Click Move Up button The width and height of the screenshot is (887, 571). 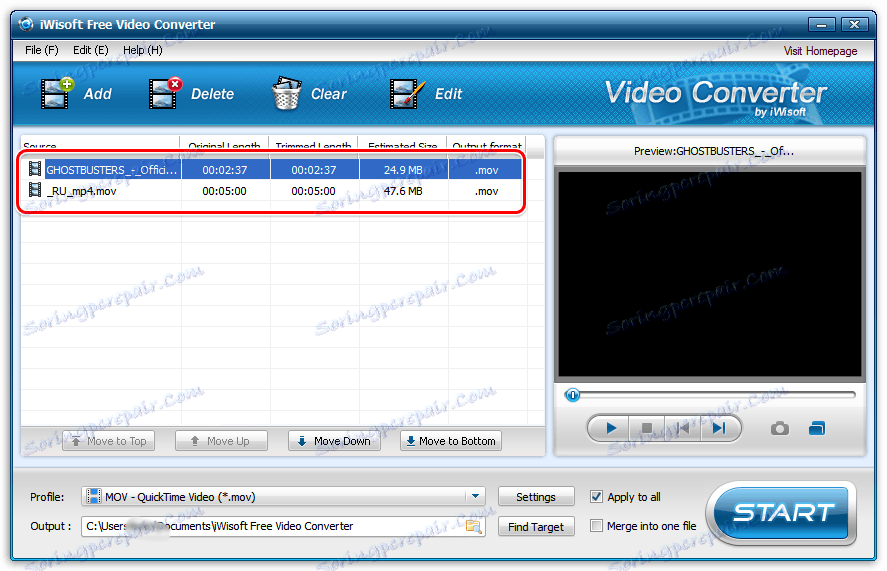click(x=221, y=441)
